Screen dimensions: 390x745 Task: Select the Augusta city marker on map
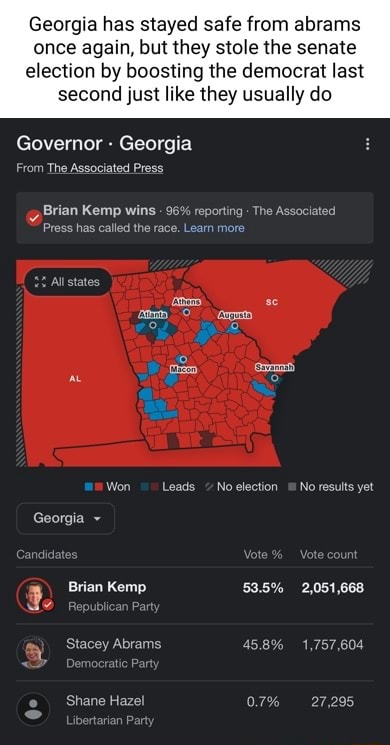pos(235,325)
